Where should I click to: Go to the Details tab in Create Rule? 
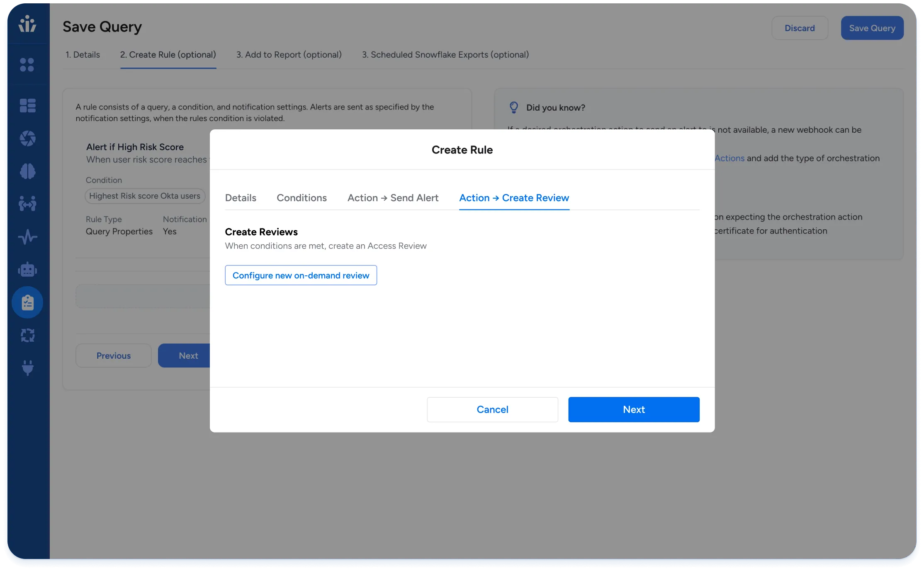(241, 198)
